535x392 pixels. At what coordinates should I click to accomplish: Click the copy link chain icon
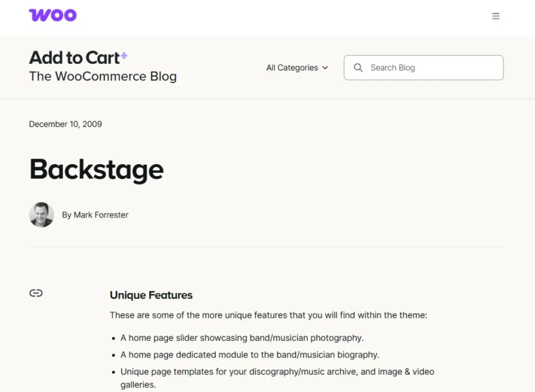(x=36, y=293)
